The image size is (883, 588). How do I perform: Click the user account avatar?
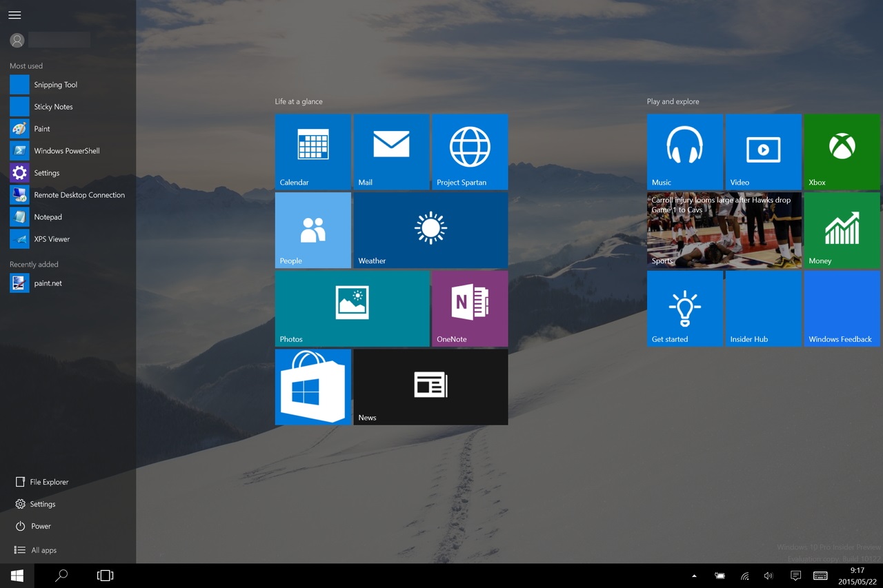tap(17, 41)
